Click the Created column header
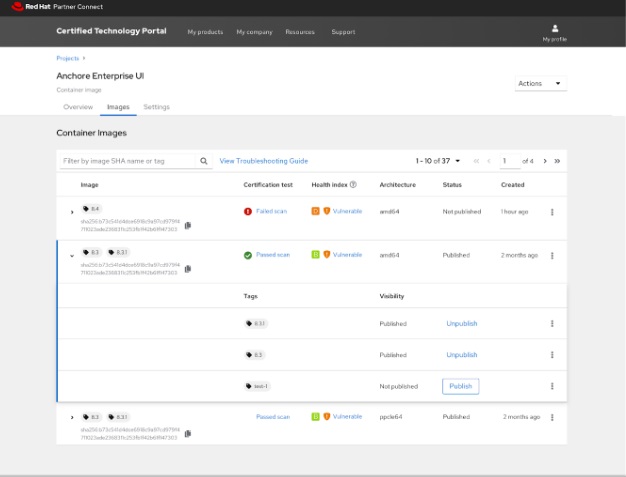The width and height of the screenshot is (626, 477). 513,185
